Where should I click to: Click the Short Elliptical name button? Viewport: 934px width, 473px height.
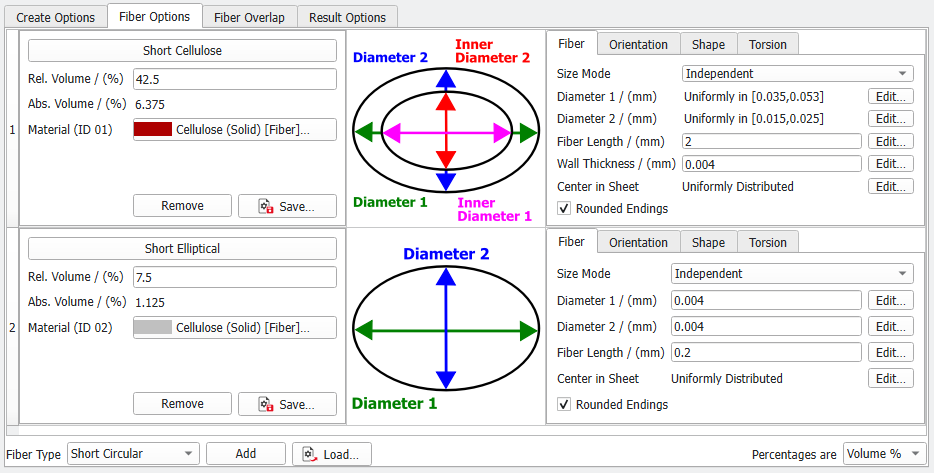[182, 248]
